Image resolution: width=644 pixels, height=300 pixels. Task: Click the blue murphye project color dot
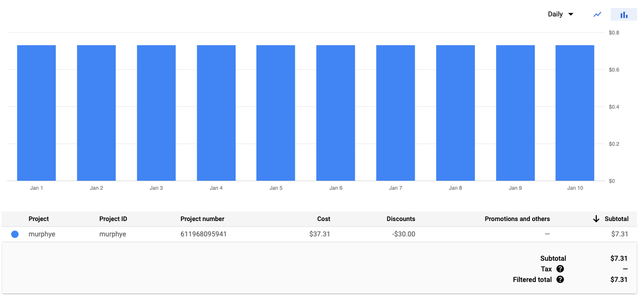coord(15,234)
